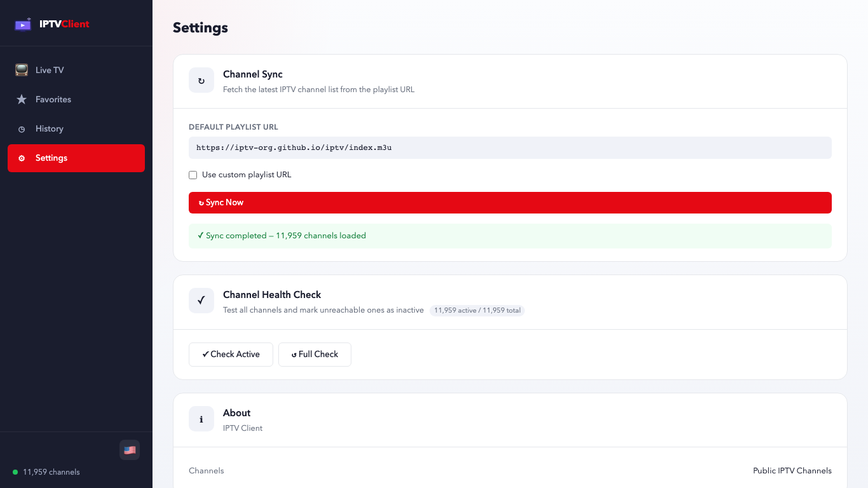Run the Check Active health test

(231, 355)
